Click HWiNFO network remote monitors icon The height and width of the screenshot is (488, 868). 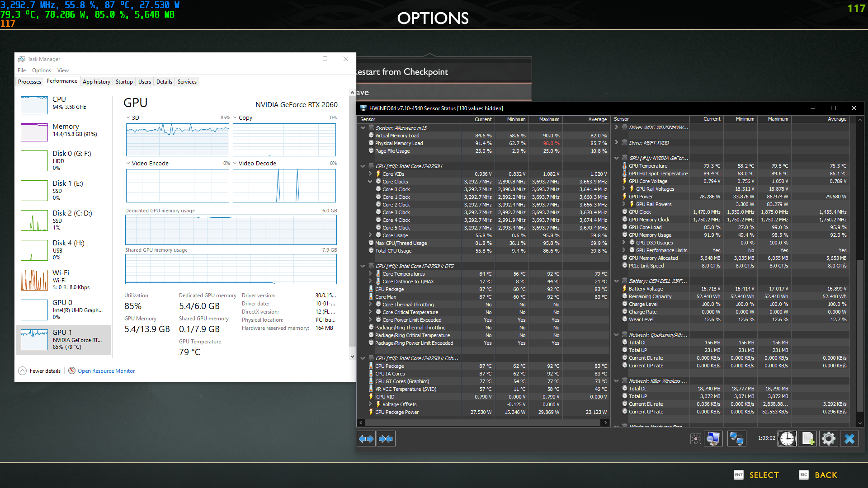pos(736,439)
